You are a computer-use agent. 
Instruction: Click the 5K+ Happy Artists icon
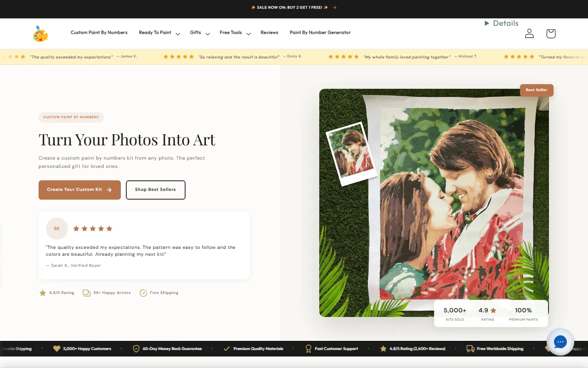[x=86, y=293]
